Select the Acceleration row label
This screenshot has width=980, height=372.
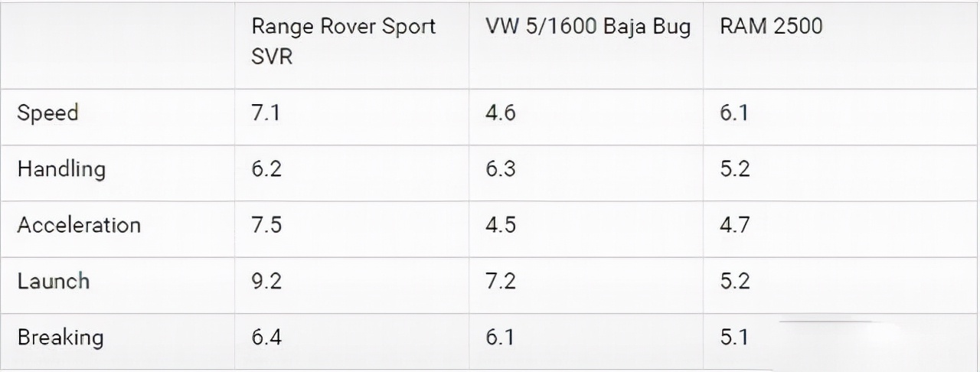pyautogui.click(x=79, y=225)
